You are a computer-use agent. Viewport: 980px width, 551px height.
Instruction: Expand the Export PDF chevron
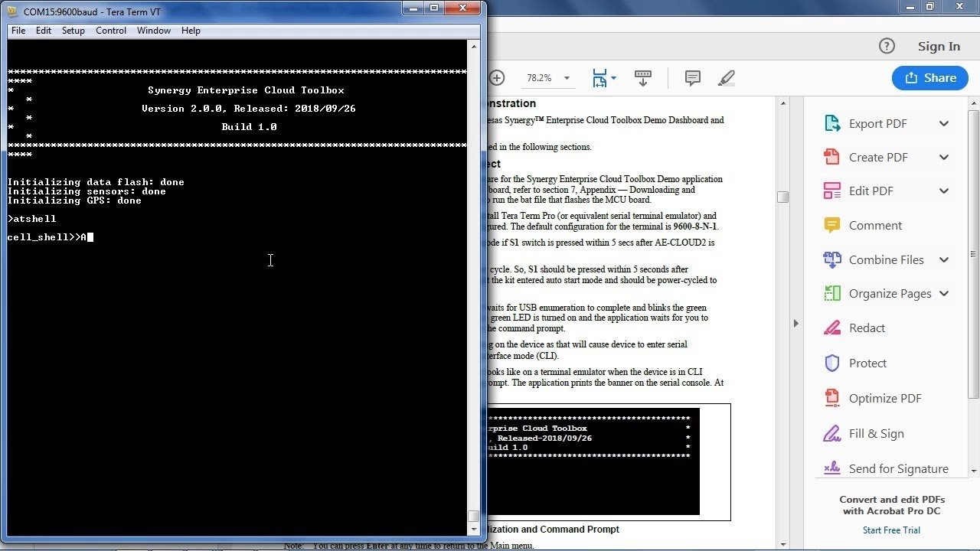pyautogui.click(x=944, y=124)
